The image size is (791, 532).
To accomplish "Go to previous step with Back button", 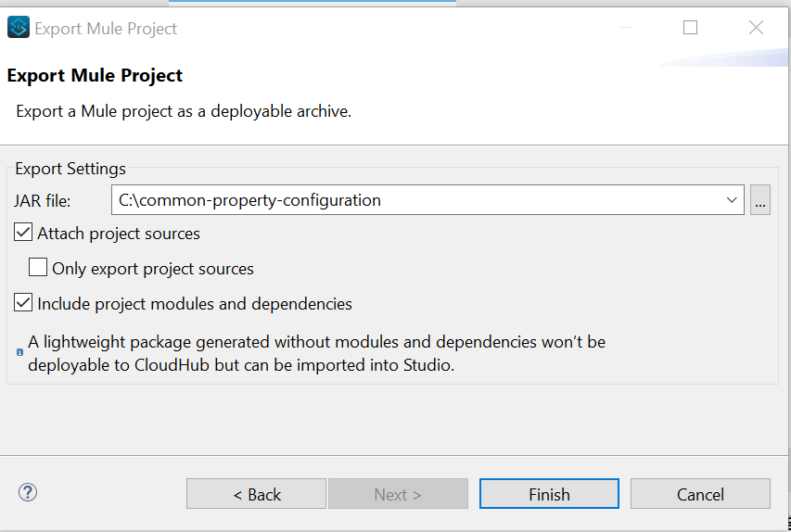I will click(x=256, y=494).
